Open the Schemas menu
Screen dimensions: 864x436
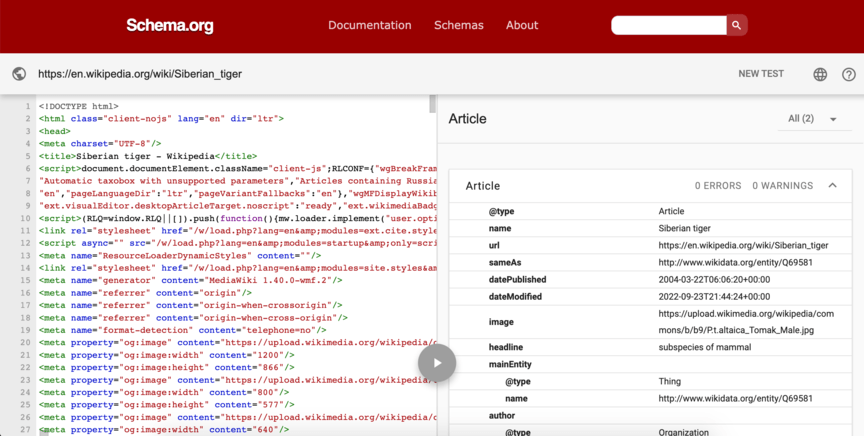click(x=458, y=25)
